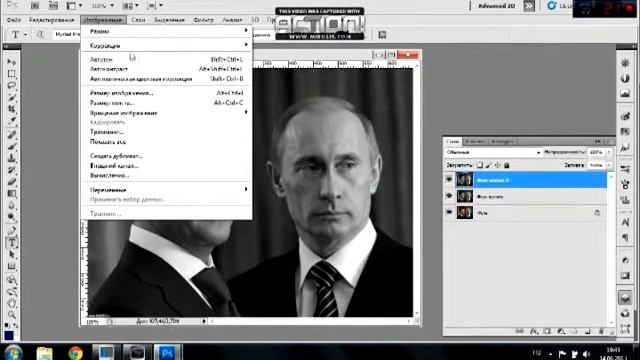Screen dimensions: 640x360
Task: Open Google Chrome from taskbar
Action: click(x=75, y=353)
